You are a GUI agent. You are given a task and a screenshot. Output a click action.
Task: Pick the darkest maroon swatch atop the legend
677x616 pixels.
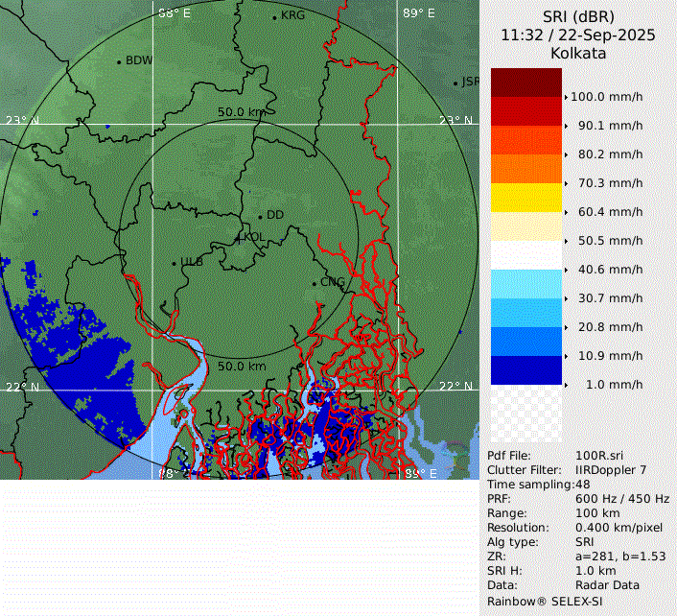coord(526,83)
